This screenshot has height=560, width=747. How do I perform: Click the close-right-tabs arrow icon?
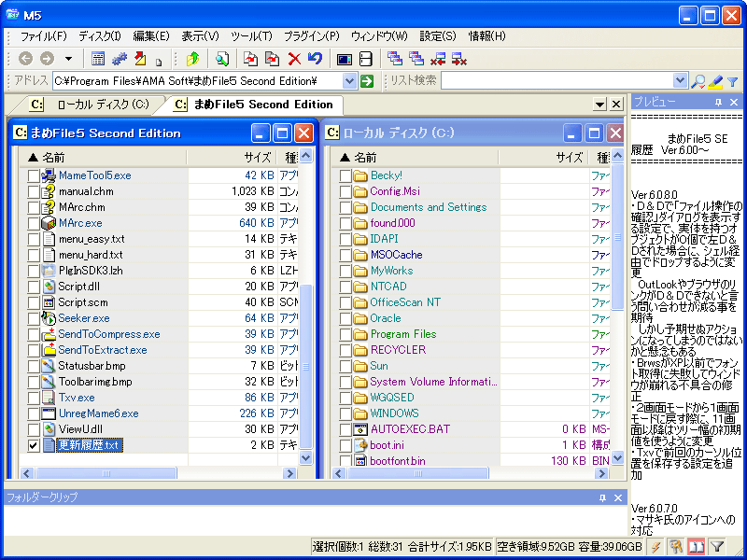point(459,59)
